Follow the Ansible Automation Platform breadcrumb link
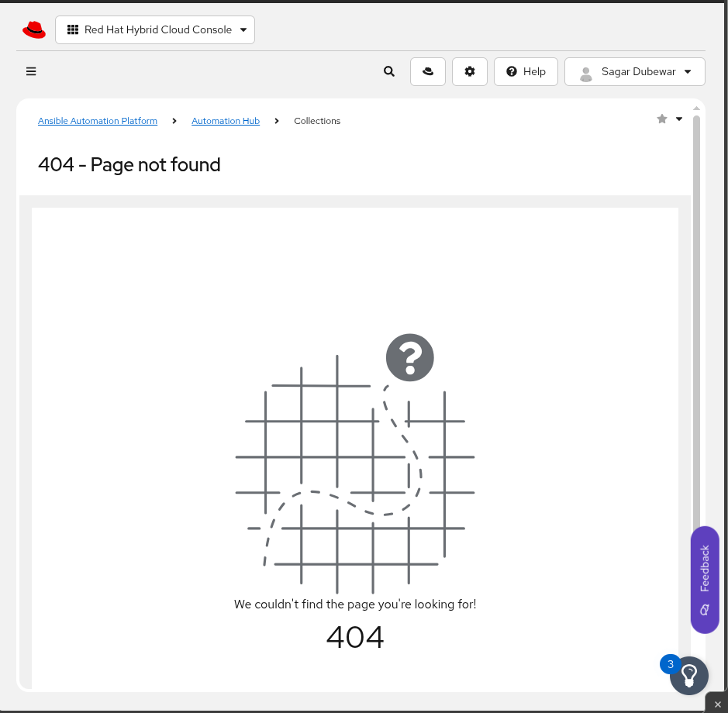 click(98, 121)
